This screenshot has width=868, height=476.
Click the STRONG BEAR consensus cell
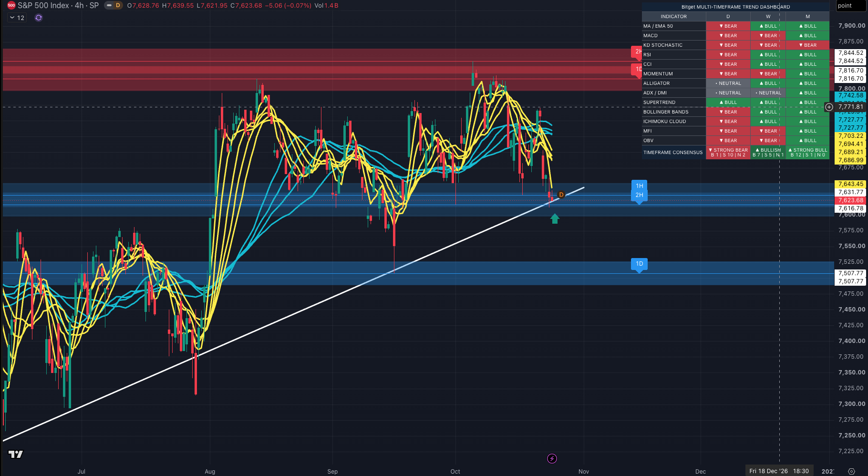tap(728, 152)
